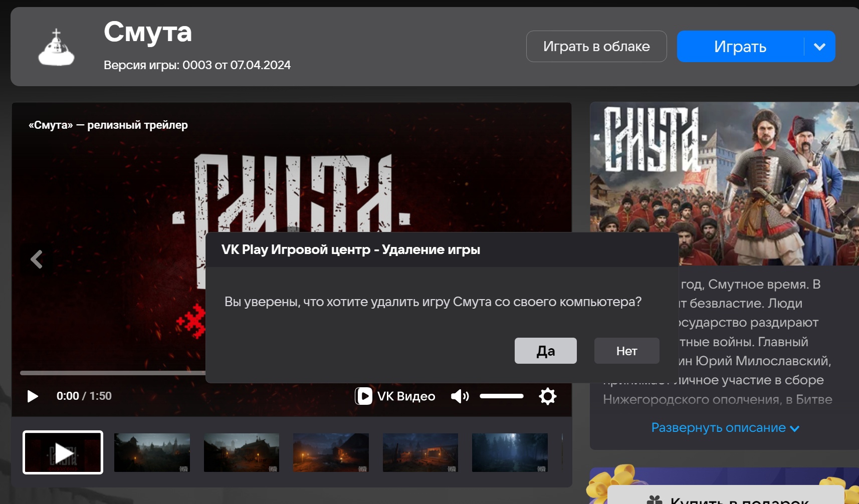Viewport: 859px width, 504px height.
Task: Confirm game deletion with the Да button
Action: click(x=545, y=351)
